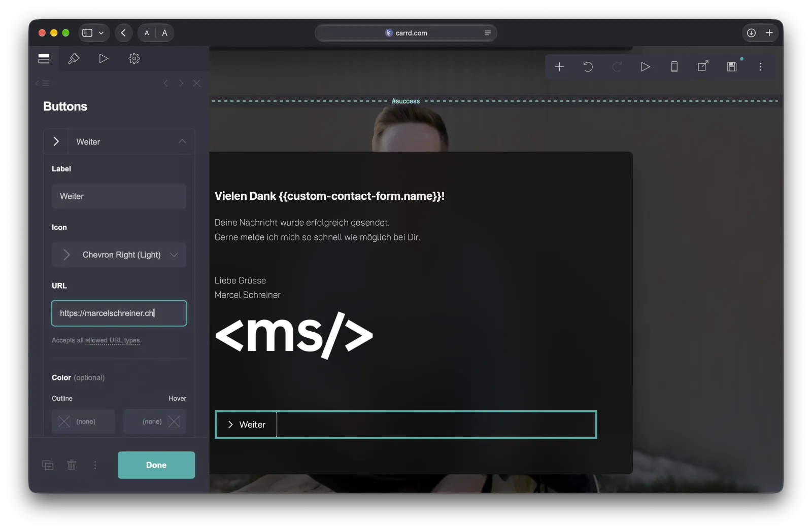Open the publish/share icon
The image size is (812, 531).
tap(703, 66)
